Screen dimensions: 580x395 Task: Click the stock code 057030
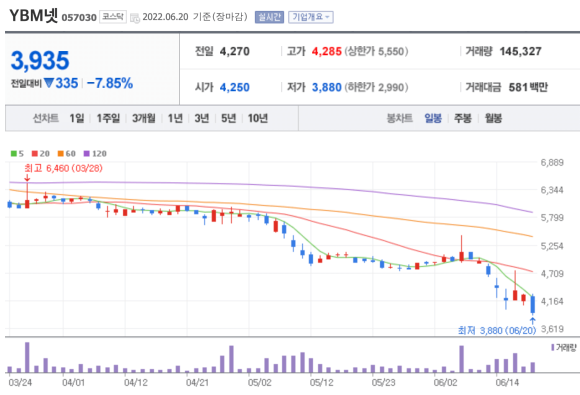coord(79,17)
